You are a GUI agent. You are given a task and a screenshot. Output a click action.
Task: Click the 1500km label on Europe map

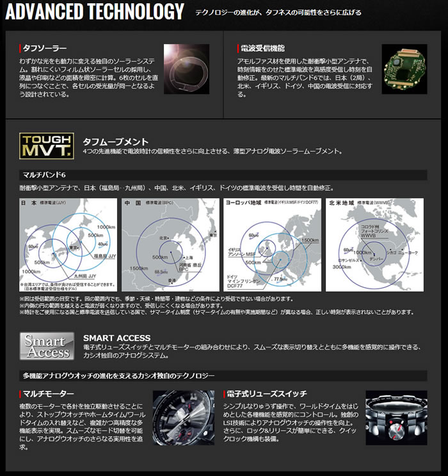tap(310, 240)
